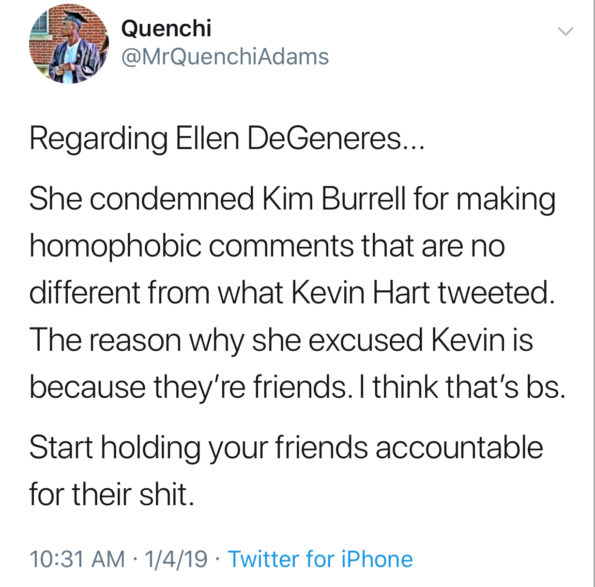Select the word 'accountable' in the tweet
The width and height of the screenshot is (595, 587).
(459, 448)
